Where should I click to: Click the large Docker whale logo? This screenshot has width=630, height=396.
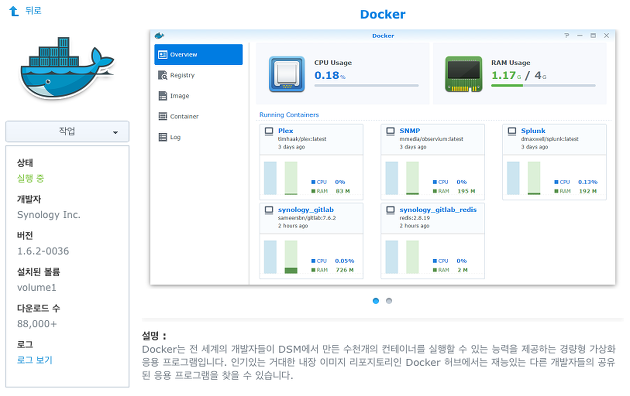67,68
